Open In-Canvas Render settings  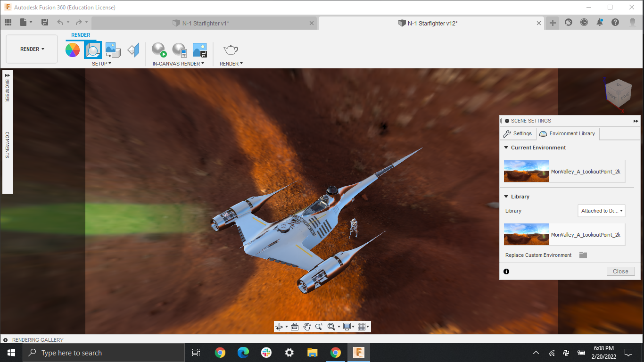click(x=179, y=49)
